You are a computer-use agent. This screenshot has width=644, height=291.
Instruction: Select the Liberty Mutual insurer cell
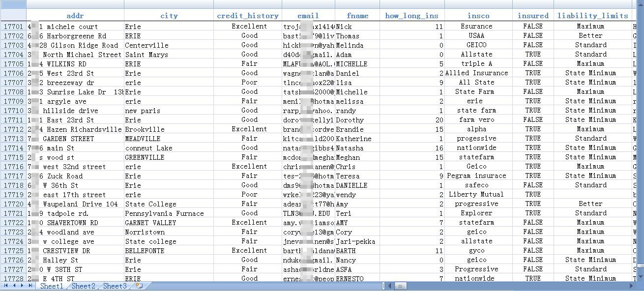(476, 195)
